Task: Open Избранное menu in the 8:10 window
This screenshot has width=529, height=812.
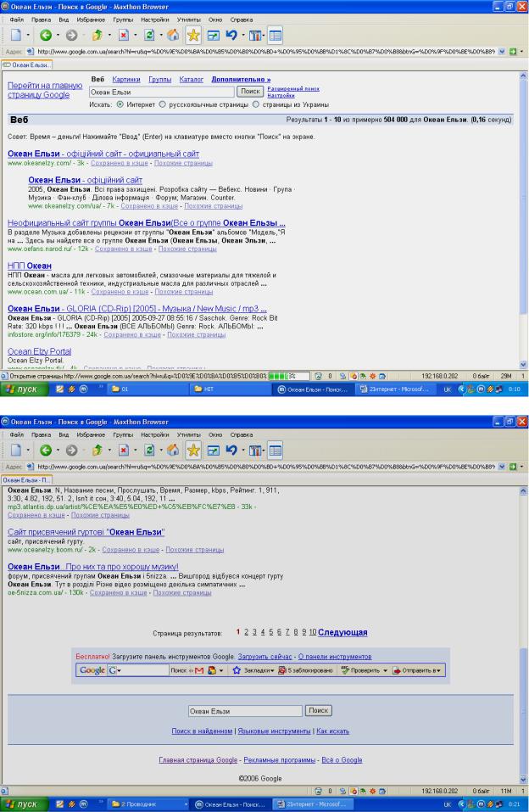Action: 91,20
